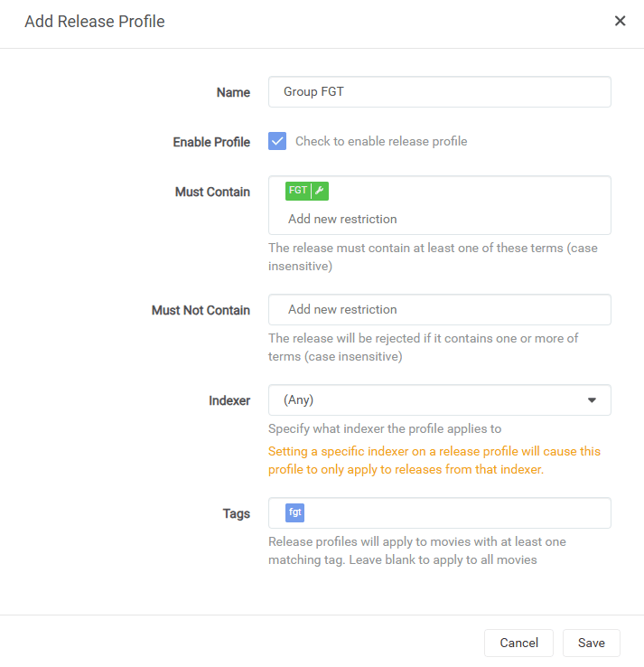Click the Must Not Contain label
Image resolution: width=644 pixels, height=667 pixels.
pos(201,310)
